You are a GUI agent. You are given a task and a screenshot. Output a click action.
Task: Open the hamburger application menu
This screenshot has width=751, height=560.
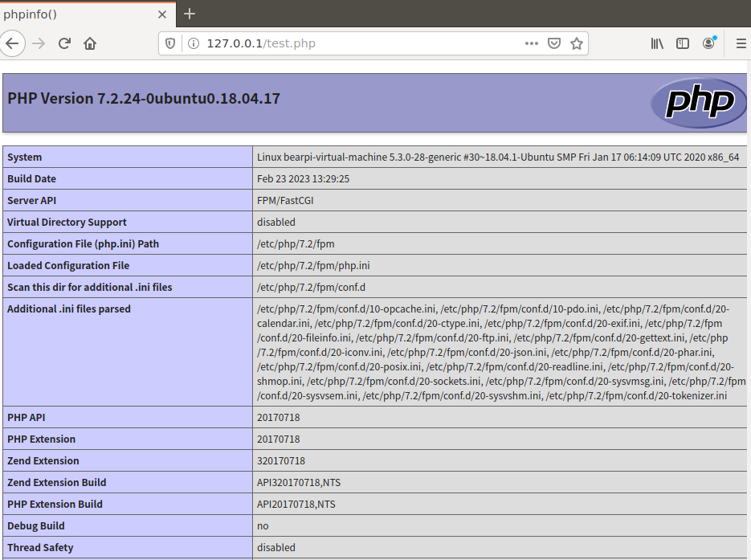coord(740,43)
